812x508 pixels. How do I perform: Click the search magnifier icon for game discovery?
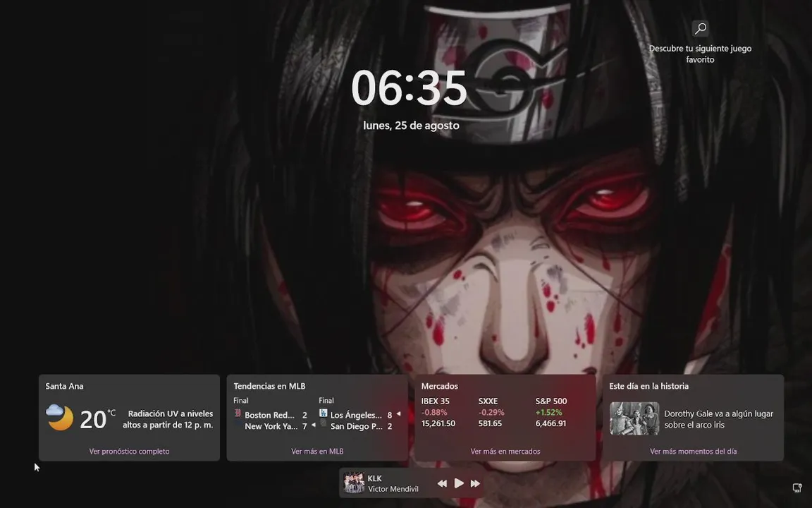click(x=700, y=28)
